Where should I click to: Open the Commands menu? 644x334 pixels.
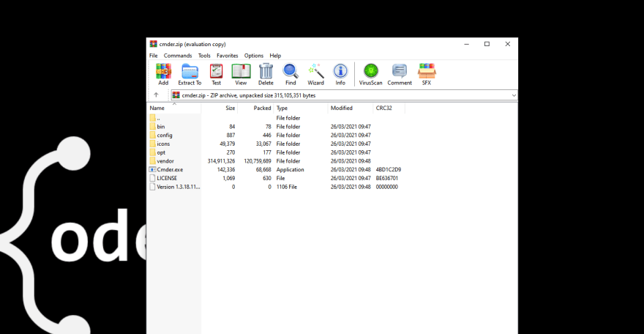coord(178,56)
